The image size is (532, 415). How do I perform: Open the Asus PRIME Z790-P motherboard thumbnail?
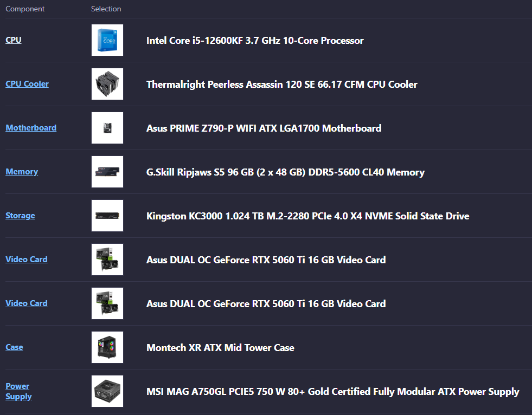[107, 128]
